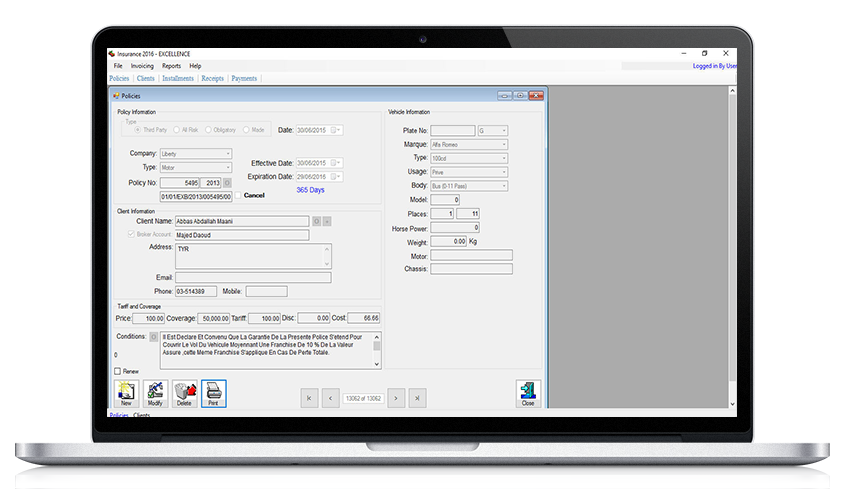Viewport: 843px width, 491px height.
Task: Click the Coverage field showing 50,000.00
Action: click(x=213, y=318)
